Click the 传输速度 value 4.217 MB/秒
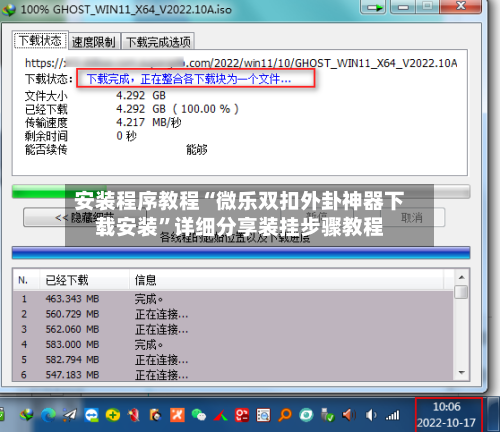500x432 pixels. point(149,122)
